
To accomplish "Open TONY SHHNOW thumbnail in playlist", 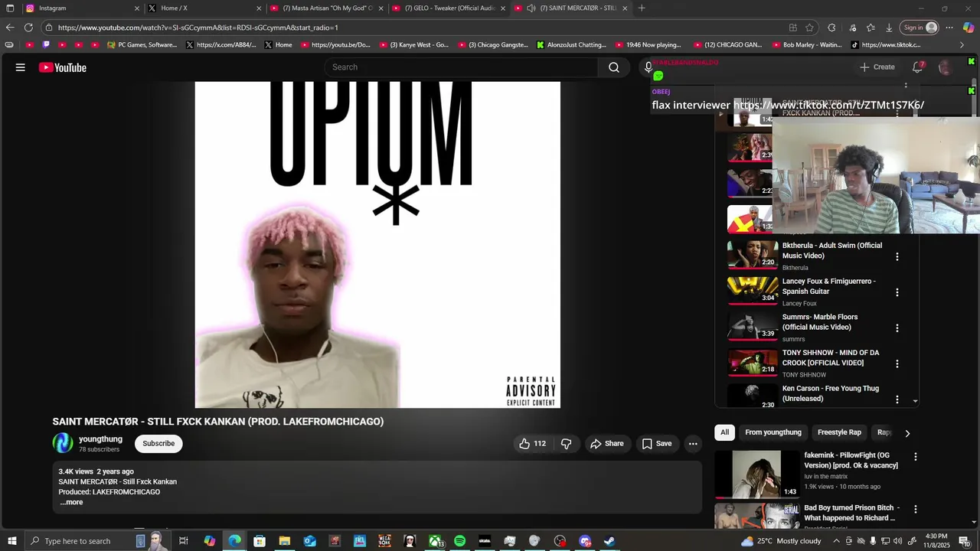I will (x=753, y=361).
